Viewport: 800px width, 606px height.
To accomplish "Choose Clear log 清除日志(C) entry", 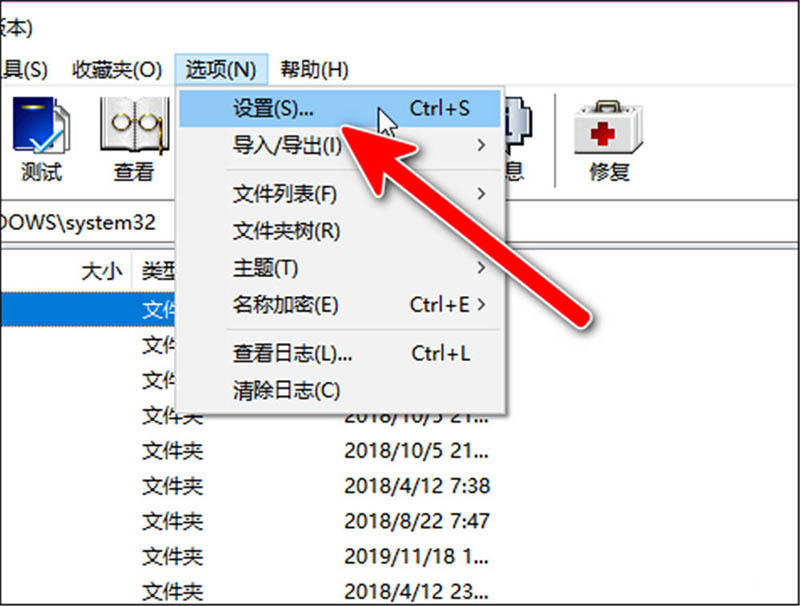I will tap(340, 391).
